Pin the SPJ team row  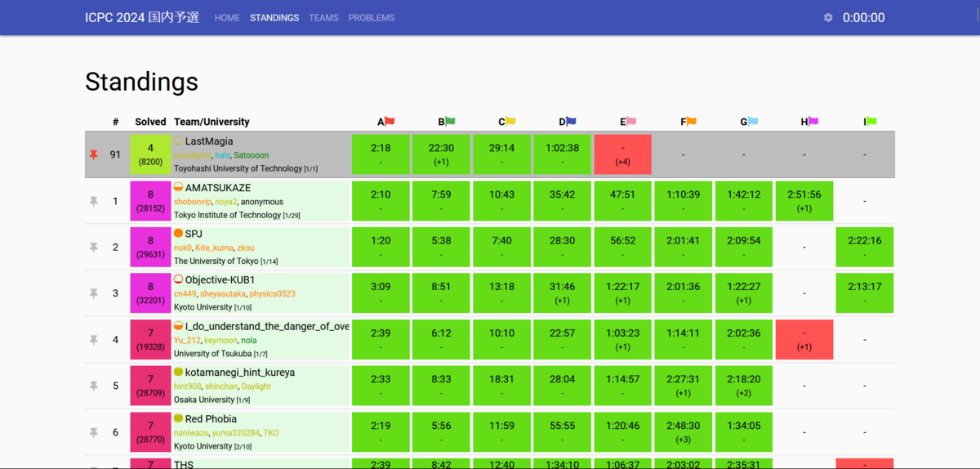(93, 247)
